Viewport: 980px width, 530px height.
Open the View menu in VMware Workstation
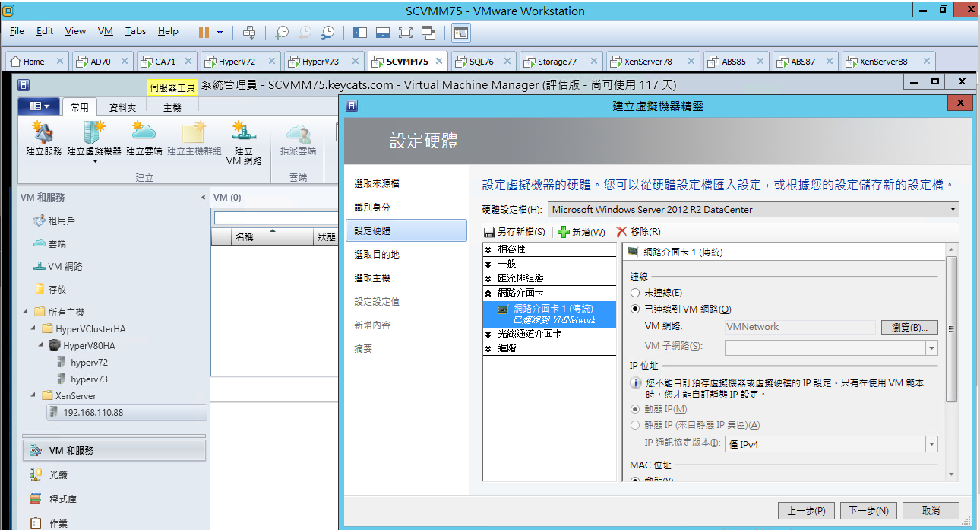coord(75,31)
